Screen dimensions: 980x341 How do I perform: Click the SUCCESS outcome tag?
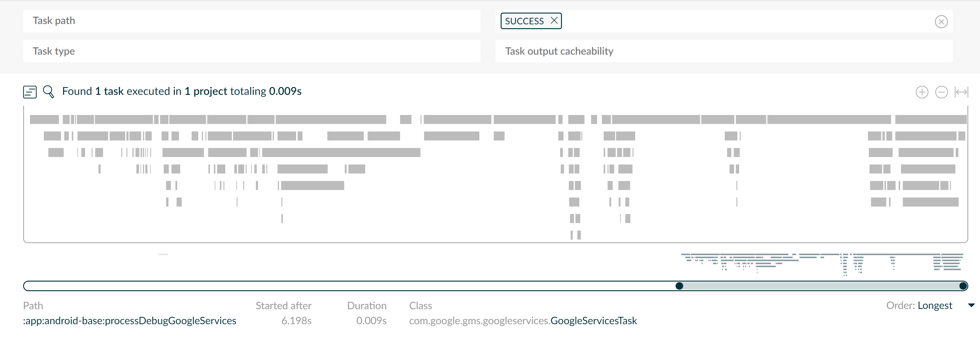(524, 21)
